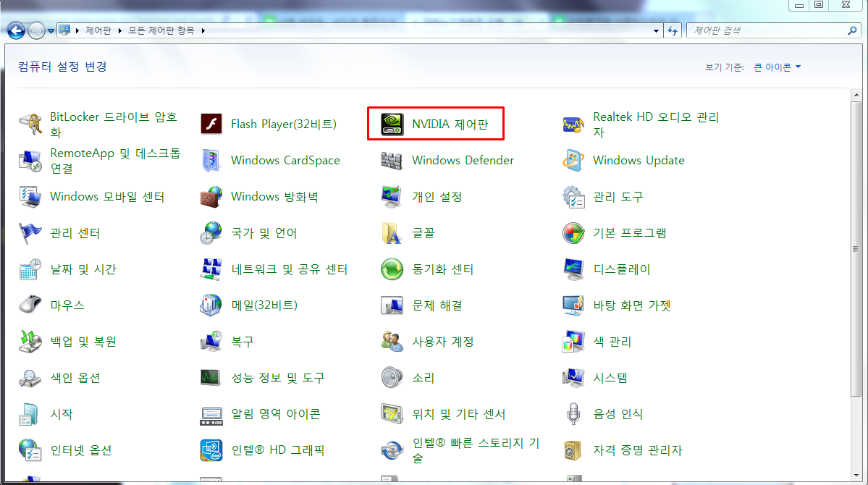Open the Windows 모바일 센터 icon
868x485 pixels.
[30, 197]
